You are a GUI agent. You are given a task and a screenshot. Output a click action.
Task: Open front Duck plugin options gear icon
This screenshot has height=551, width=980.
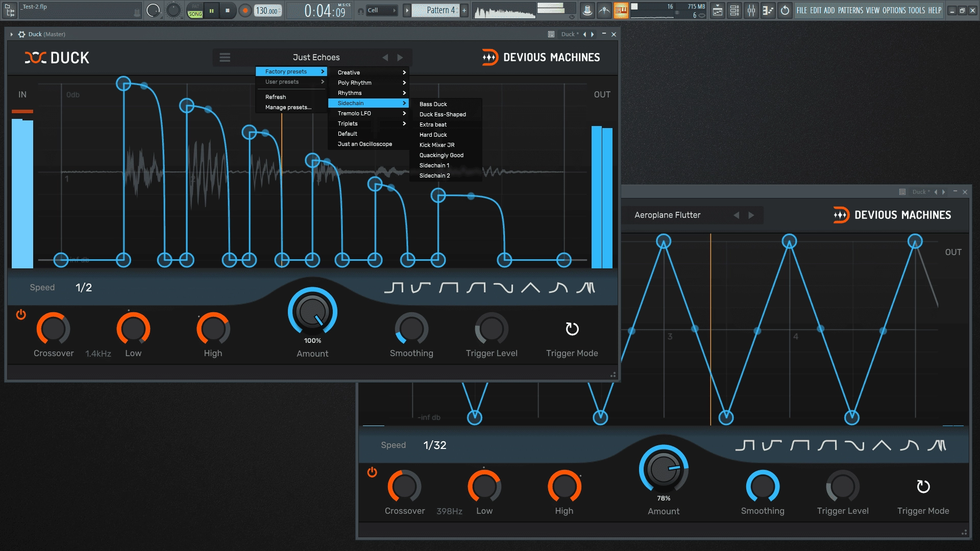pyautogui.click(x=21, y=34)
